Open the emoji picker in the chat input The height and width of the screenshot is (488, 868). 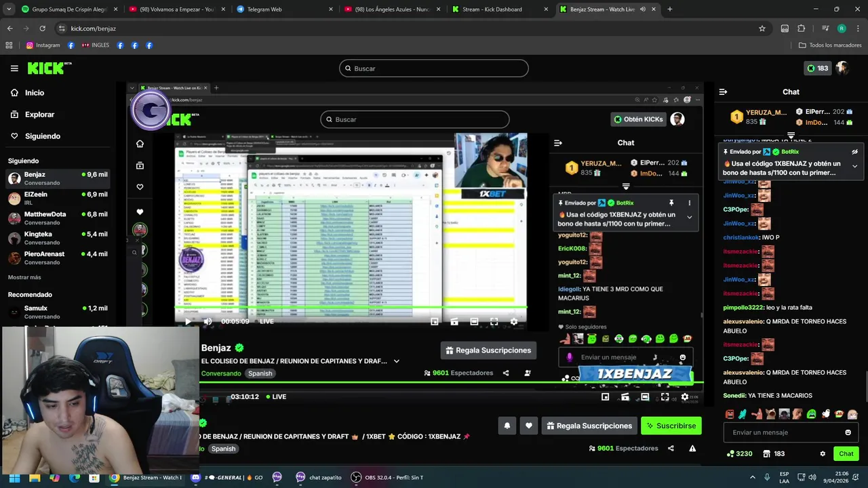point(848,432)
